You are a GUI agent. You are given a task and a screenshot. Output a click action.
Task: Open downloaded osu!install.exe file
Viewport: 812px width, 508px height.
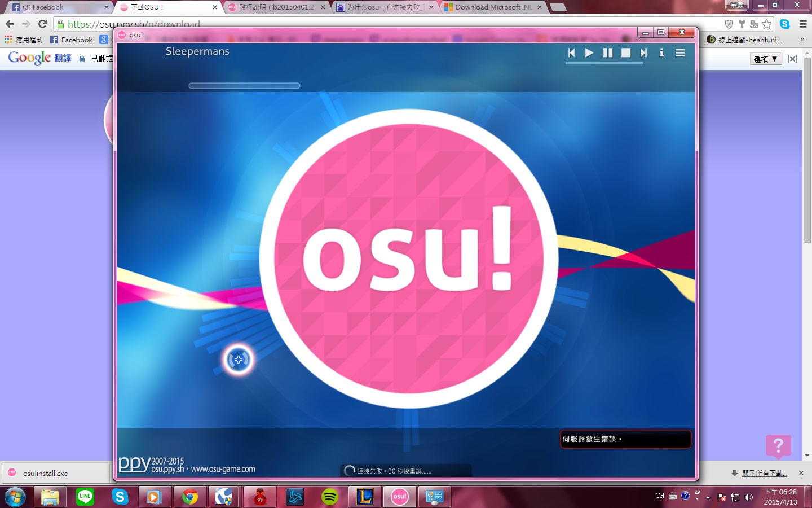click(x=45, y=473)
